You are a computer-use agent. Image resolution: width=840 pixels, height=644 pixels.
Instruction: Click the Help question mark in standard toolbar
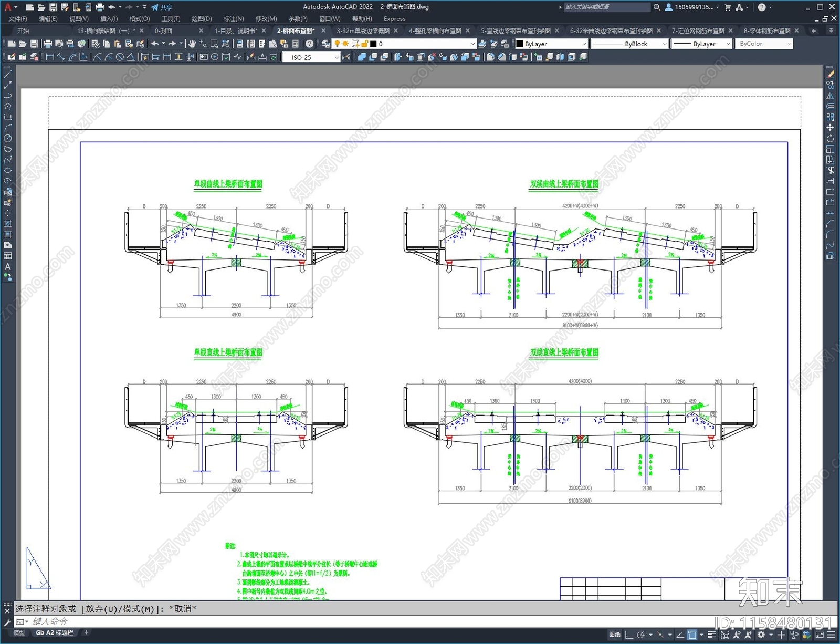310,44
